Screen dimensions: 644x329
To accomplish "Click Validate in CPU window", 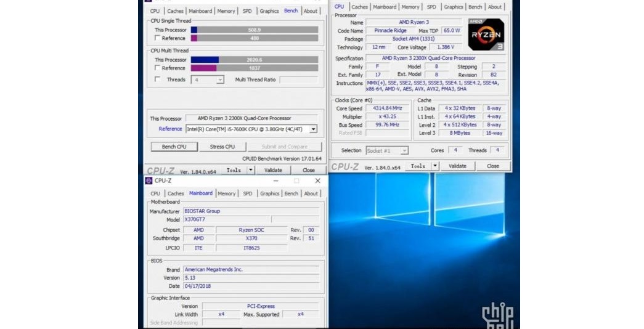I will 457,166.
